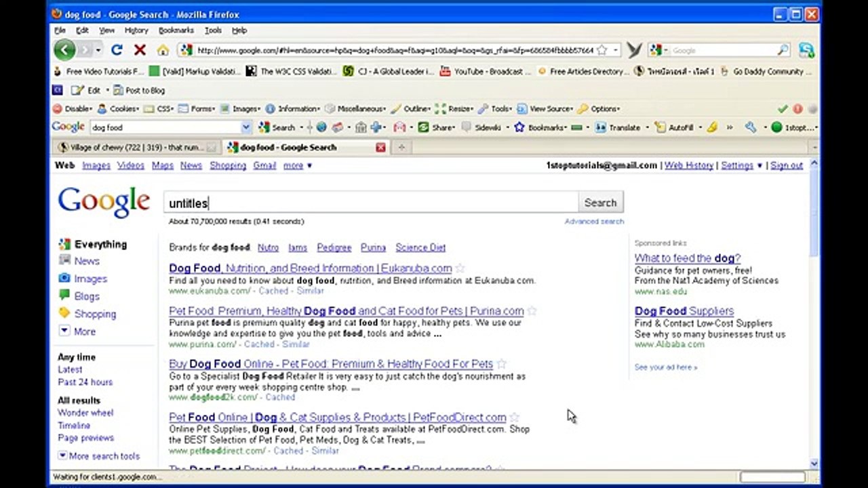The width and height of the screenshot is (868, 488).
Task: Open Web Developer Information menu
Action: 294,108
